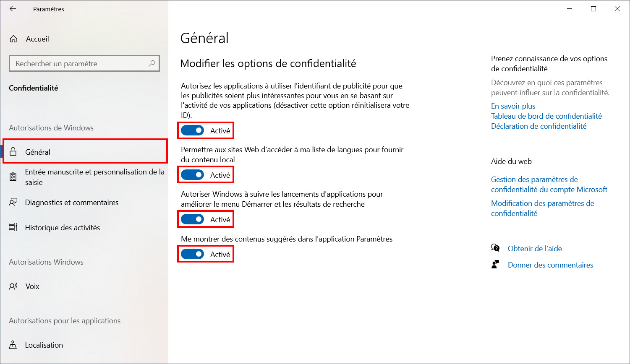630x364 pixels.
Task: Select the Général padlock icon
Action: pos(13,152)
